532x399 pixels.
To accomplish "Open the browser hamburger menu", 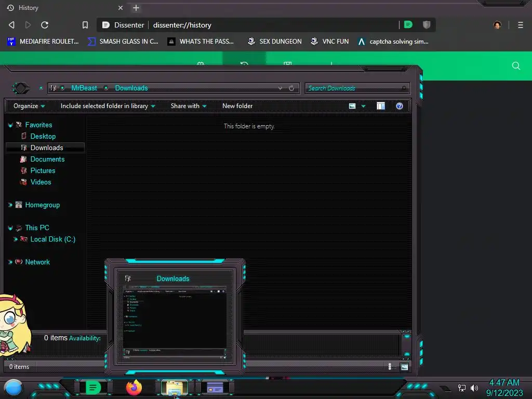I will [x=521, y=25].
